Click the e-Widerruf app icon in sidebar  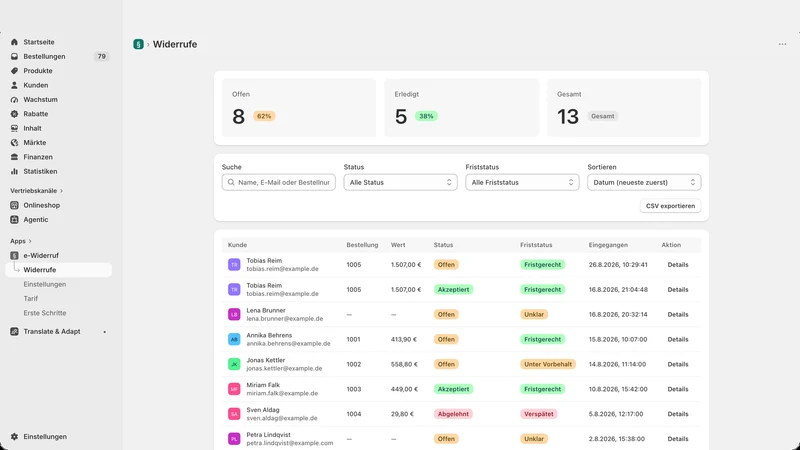point(14,255)
